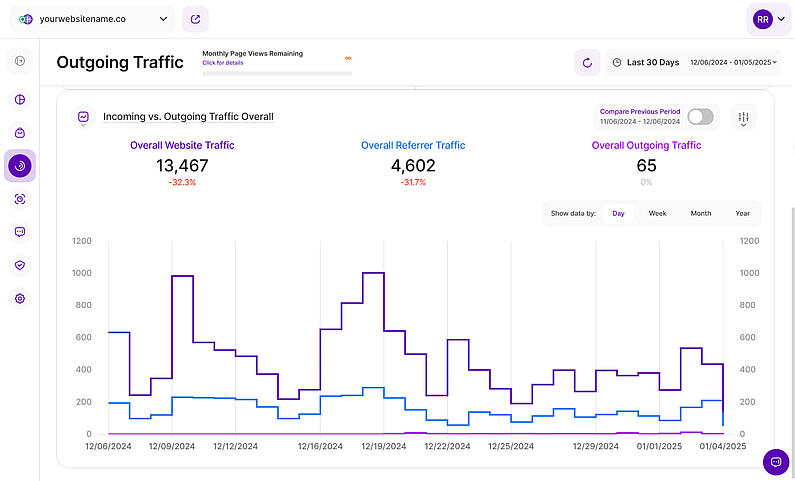Click the 4,602 referrer traffic value
Viewport: 795px width, 481px height.
[413, 166]
